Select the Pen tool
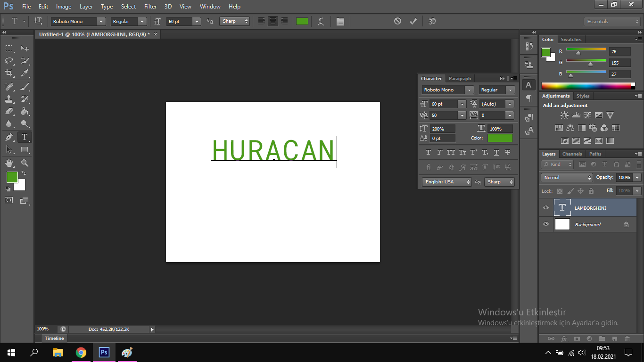The width and height of the screenshot is (644, 362). coord(9,137)
